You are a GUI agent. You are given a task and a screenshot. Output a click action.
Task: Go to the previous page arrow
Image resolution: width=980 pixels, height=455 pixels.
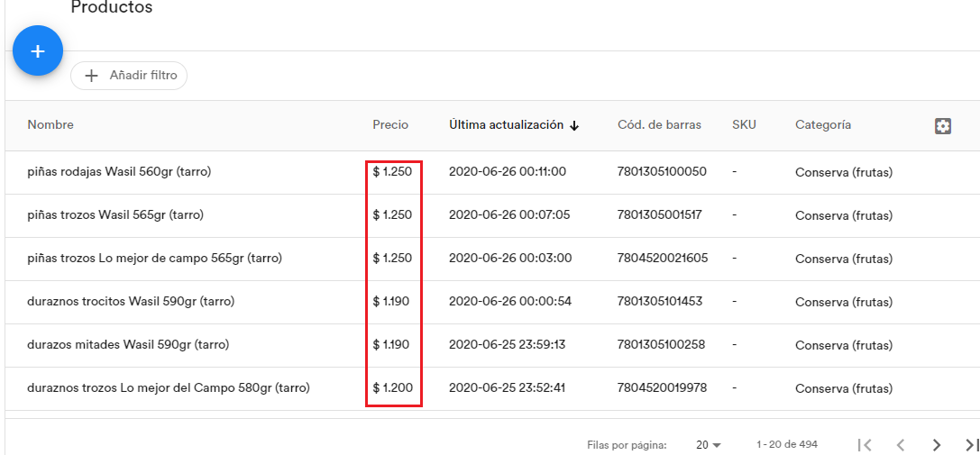coord(900,444)
